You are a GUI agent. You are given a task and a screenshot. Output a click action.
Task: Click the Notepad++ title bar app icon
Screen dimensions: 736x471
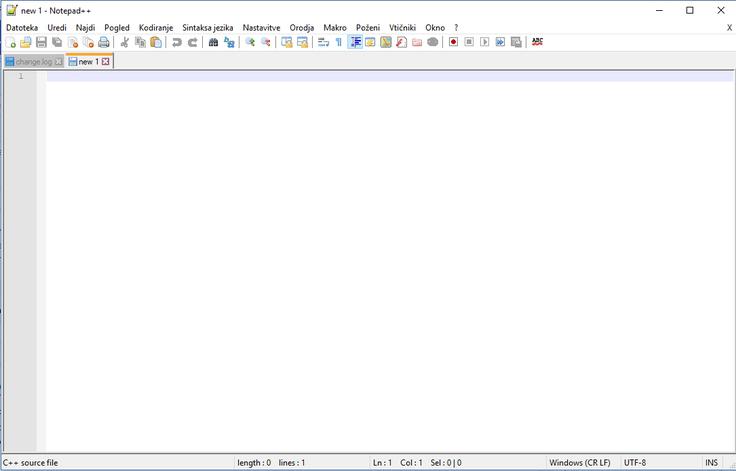click(12, 10)
